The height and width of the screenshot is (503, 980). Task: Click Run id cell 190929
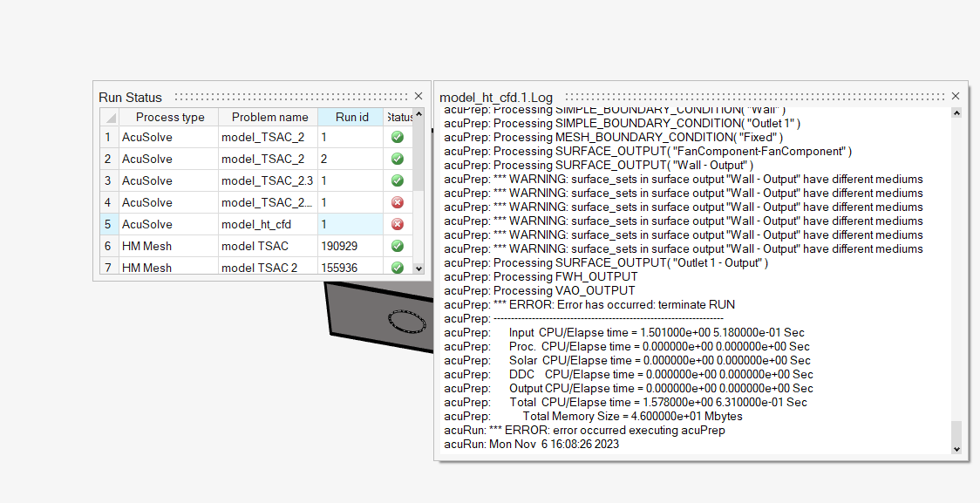[350, 246]
